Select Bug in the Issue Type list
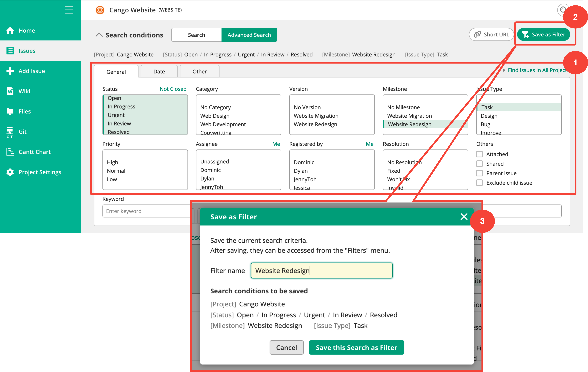 [x=519, y=124]
